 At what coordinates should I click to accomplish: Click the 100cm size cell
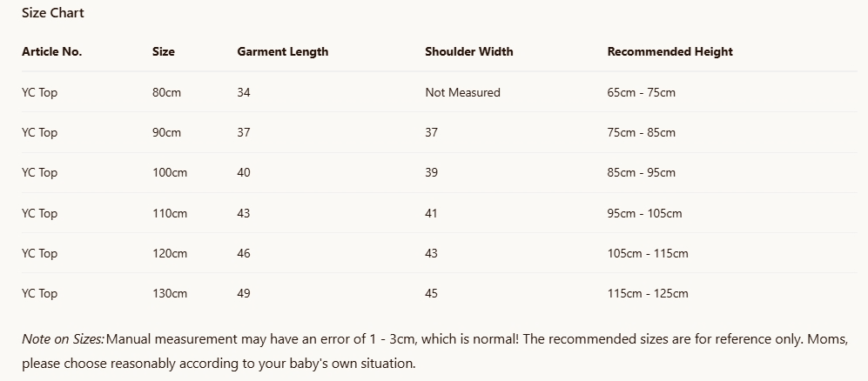[x=170, y=172]
